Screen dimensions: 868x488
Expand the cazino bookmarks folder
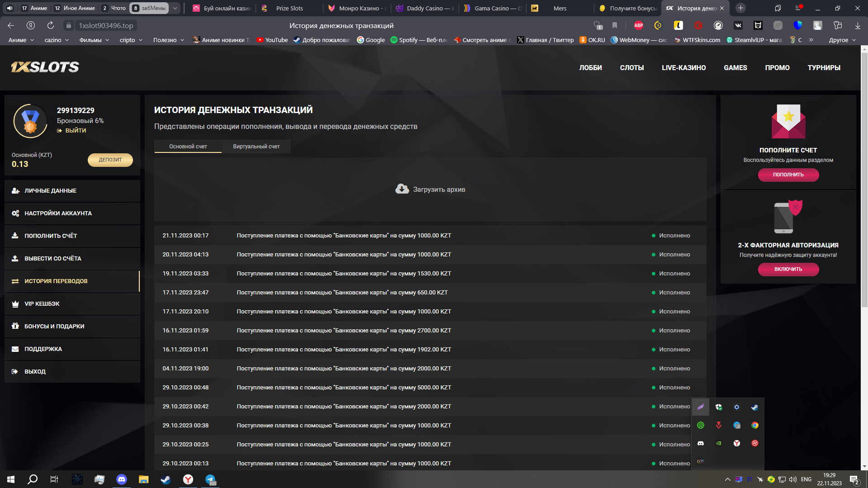pos(57,40)
